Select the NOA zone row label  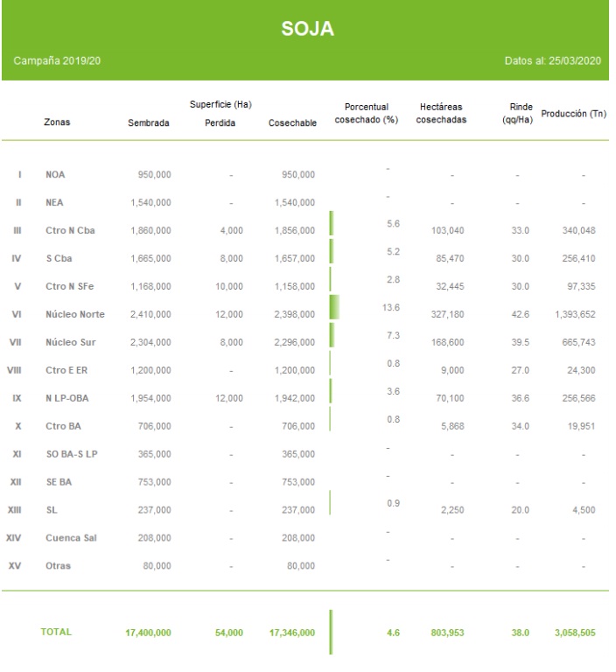tap(55, 175)
